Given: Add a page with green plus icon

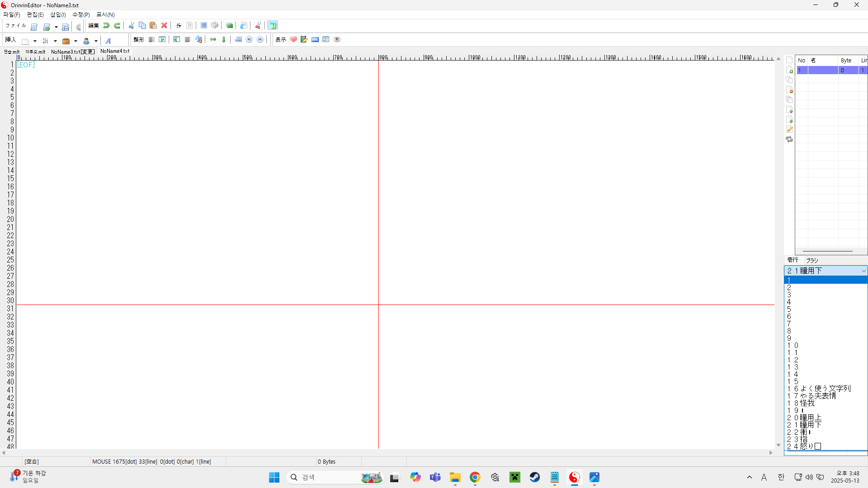Looking at the screenshot, I should [789, 70].
